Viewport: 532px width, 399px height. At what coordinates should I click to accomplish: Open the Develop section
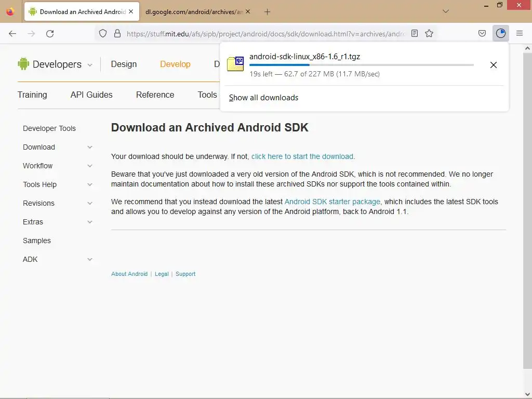pos(175,64)
